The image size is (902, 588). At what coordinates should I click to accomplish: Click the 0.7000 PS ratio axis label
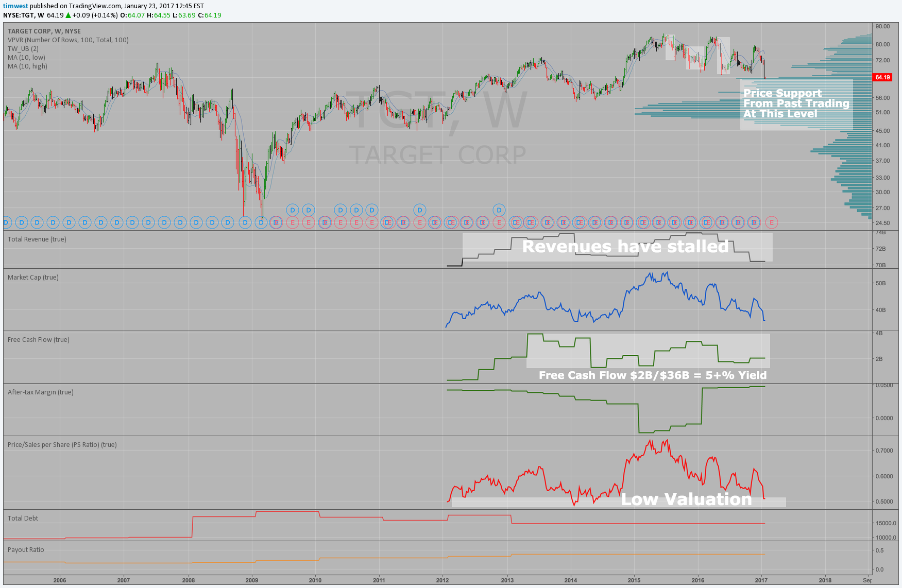coord(884,451)
